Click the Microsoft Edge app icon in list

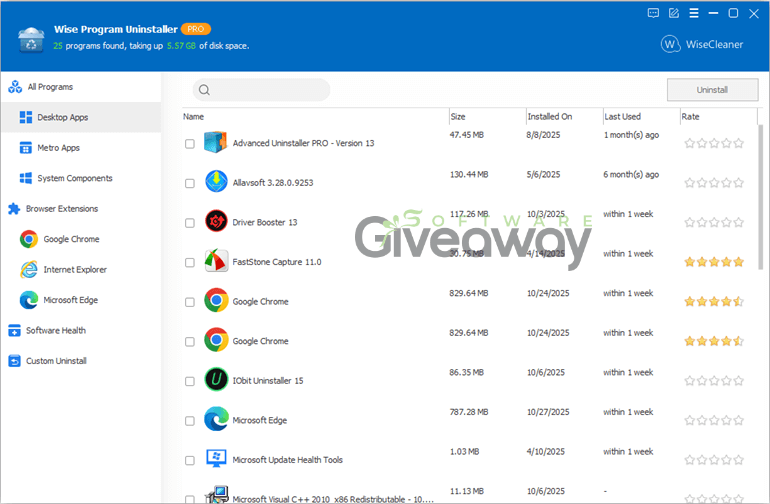pyautogui.click(x=216, y=419)
